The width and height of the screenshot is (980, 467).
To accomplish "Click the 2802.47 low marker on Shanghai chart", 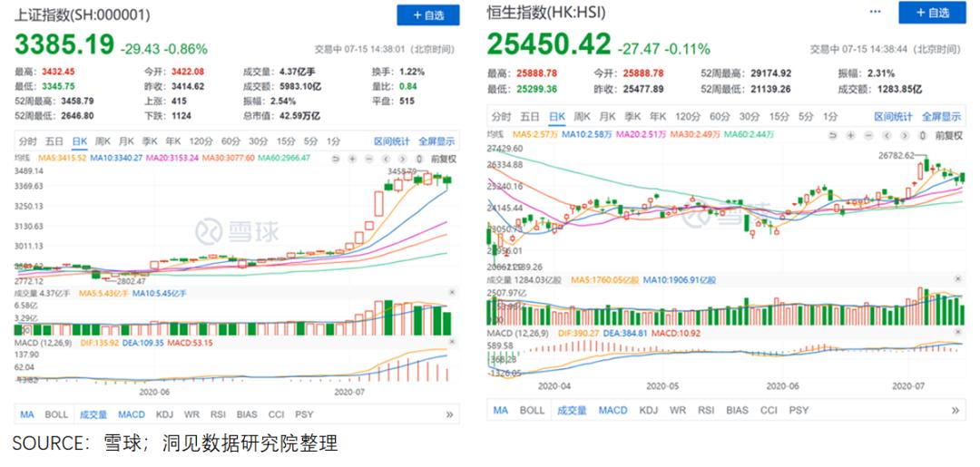I will click(x=131, y=282).
